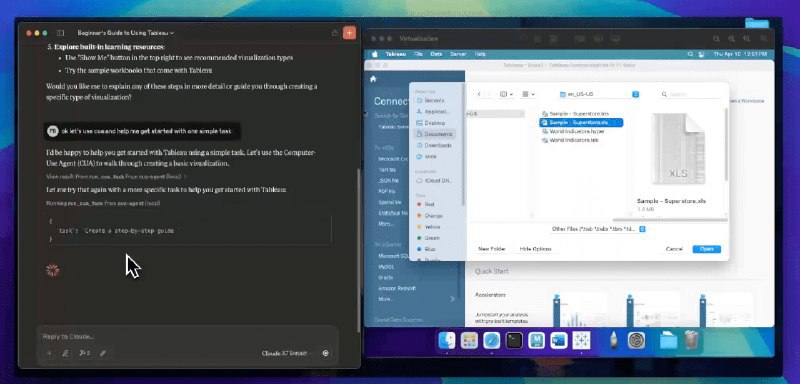
Task: Select Desktop in the file dialog sidebar
Action: (x=430, y=123)
